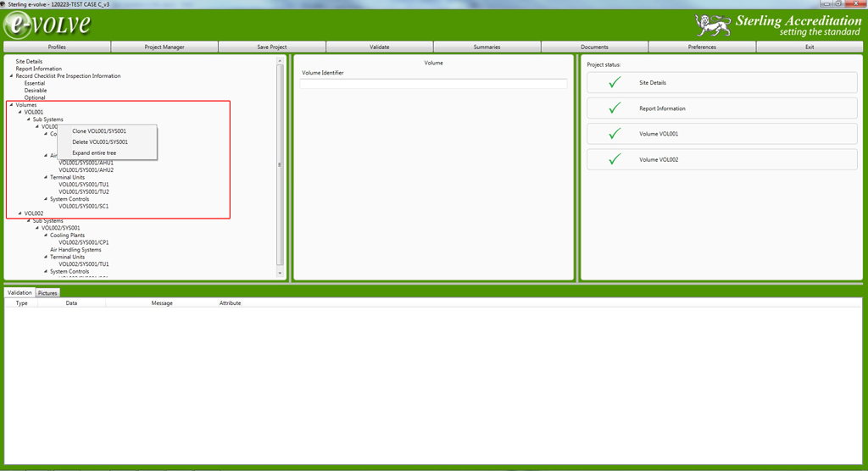Open the Documents section

click(x=594, y=47)
